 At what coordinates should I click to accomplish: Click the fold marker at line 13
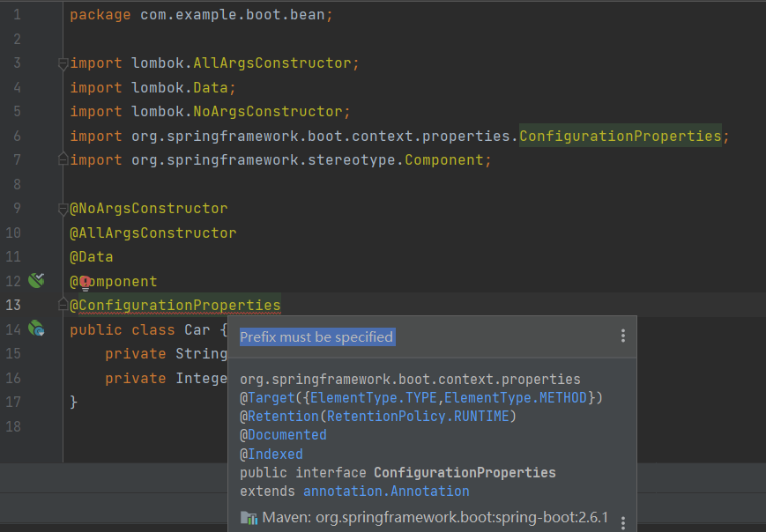pos(63,305)
